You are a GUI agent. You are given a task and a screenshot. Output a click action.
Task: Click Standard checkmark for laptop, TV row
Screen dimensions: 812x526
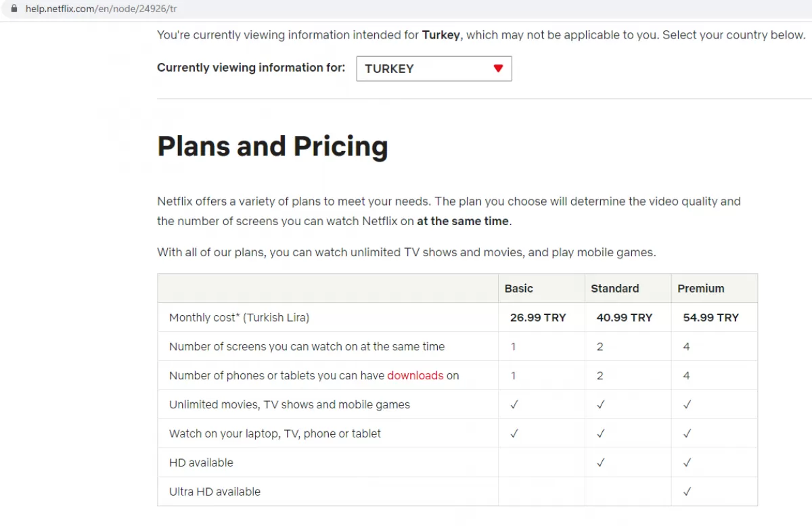pos(600,433)
